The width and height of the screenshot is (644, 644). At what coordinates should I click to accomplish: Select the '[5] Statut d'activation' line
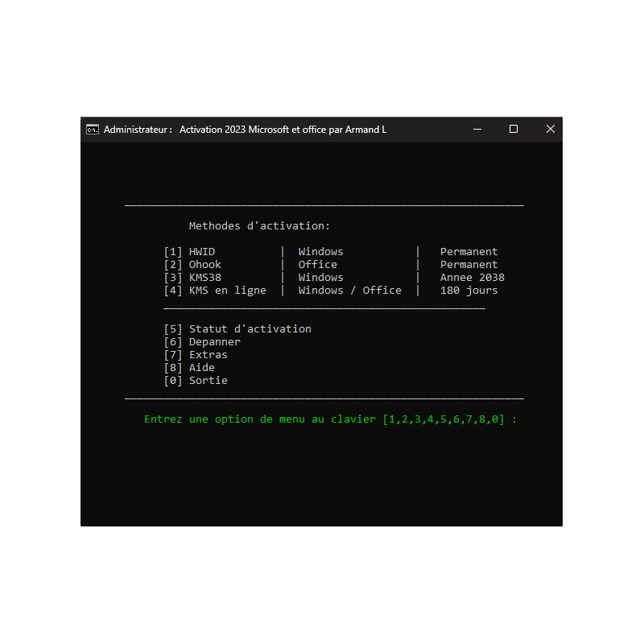tap(237, 329)
